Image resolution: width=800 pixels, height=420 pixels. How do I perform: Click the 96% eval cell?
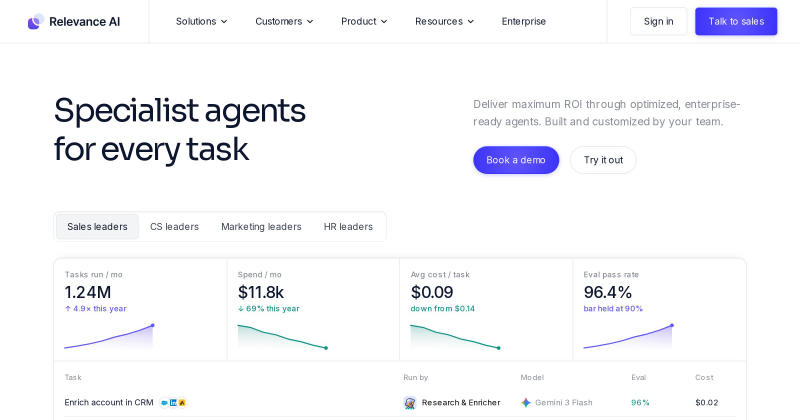pos(640,403)
